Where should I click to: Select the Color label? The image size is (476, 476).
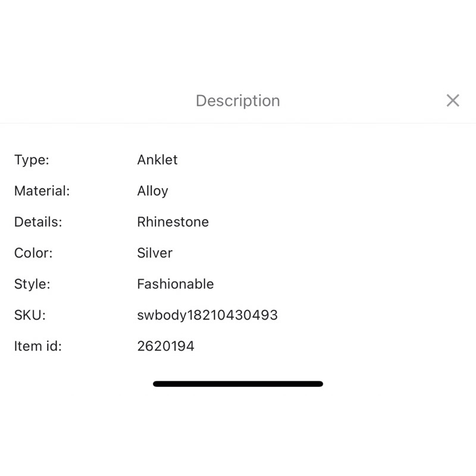tap(33, 253)
